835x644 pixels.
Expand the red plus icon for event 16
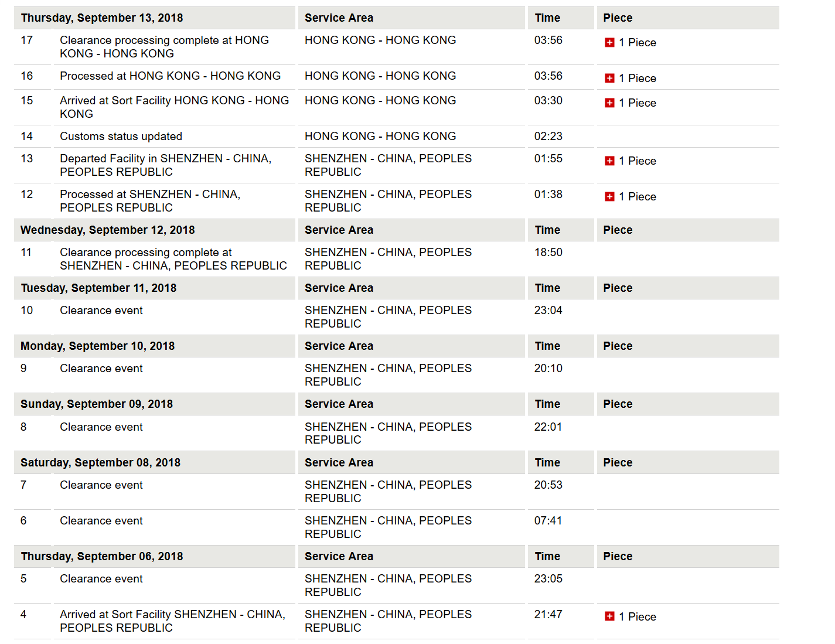(x=609, y=79)
